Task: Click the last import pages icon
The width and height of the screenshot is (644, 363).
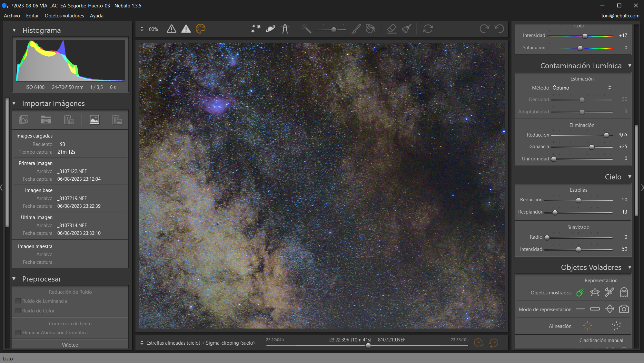Action: [117, 119]
